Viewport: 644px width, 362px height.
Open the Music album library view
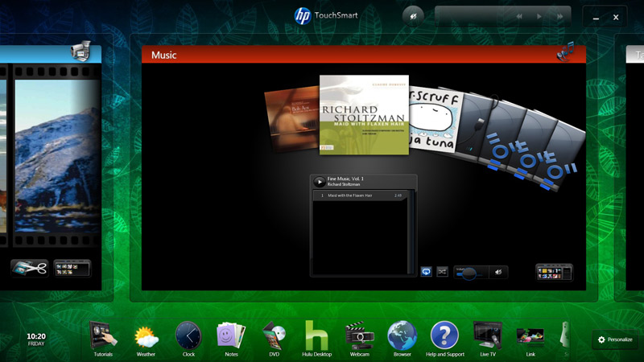pyautogui.click(x=554, y=273)
